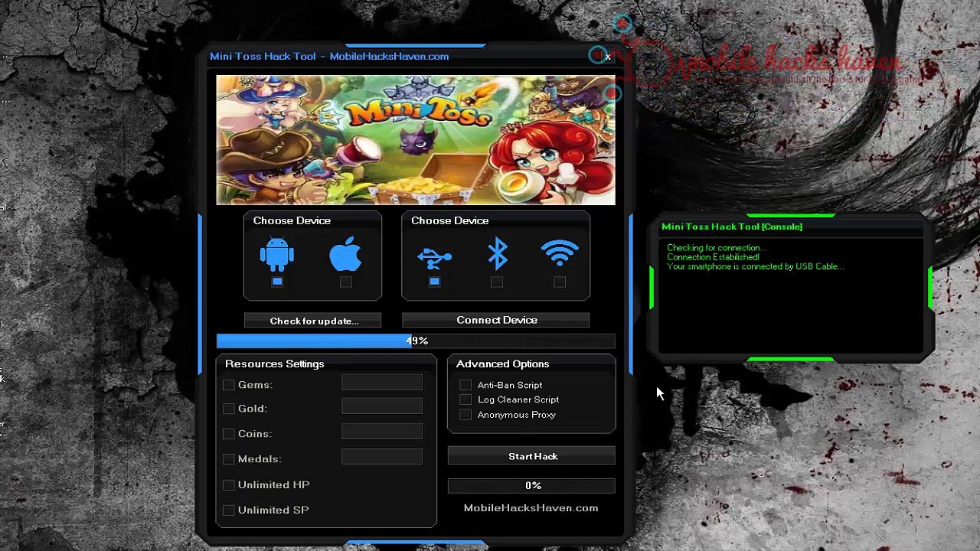Click the 49% connection progress bar
980x551 pixels.
point(416,341)
